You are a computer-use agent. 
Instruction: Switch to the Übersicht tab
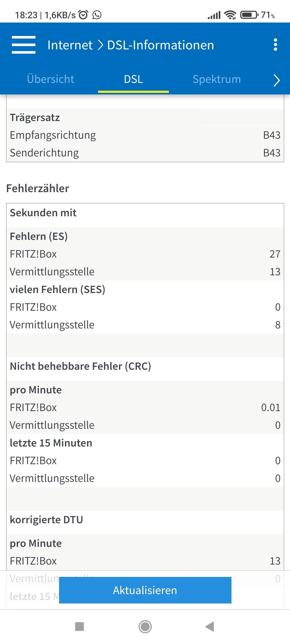click(50, 79)
